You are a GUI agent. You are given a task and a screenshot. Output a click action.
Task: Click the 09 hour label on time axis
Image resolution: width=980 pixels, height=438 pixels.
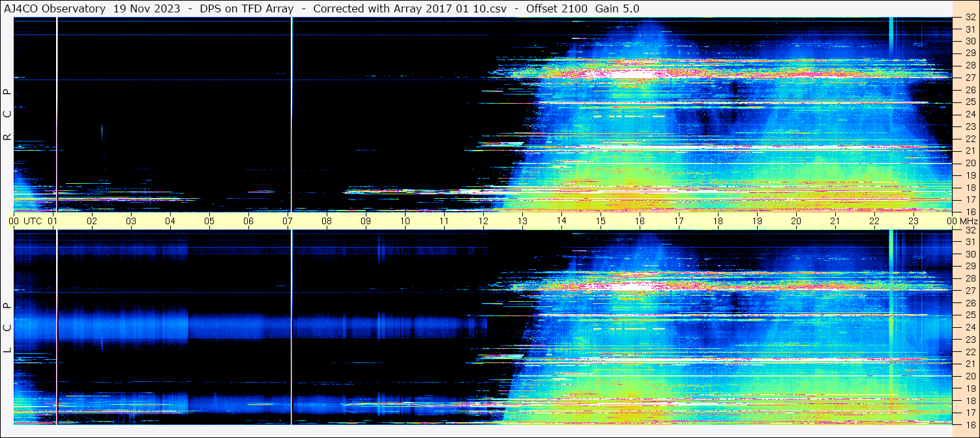[366, 221]
